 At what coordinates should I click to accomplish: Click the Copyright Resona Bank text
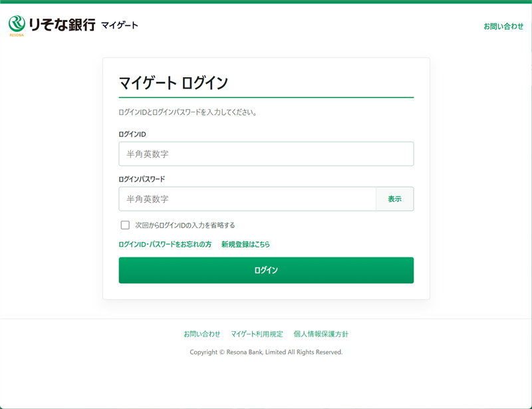266,352
